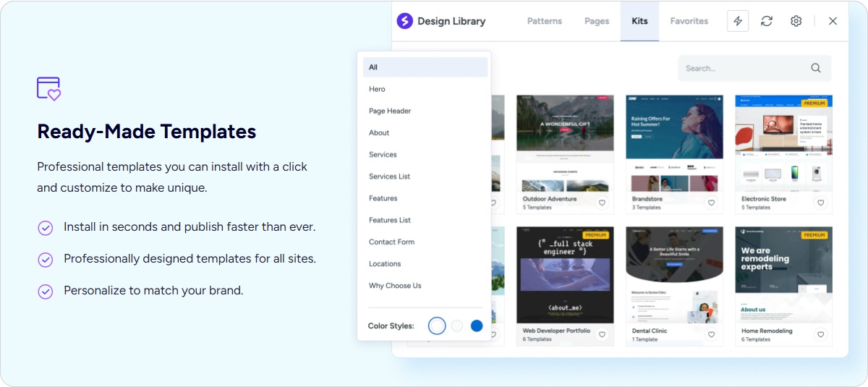Click checkmark icon beside Install in seconds

(x=45, y=228)
